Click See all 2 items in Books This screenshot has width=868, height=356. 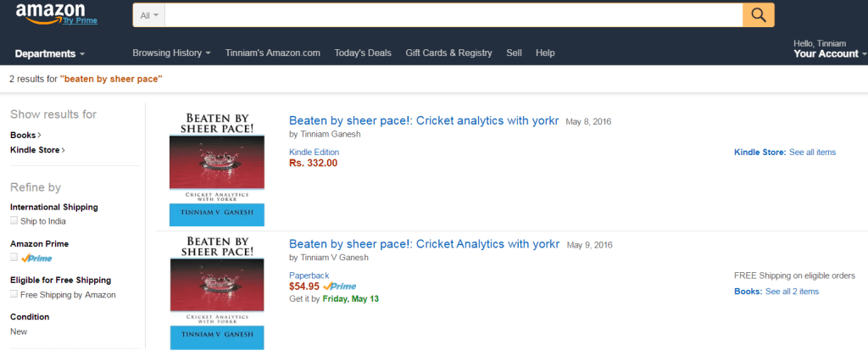point(792,292)
